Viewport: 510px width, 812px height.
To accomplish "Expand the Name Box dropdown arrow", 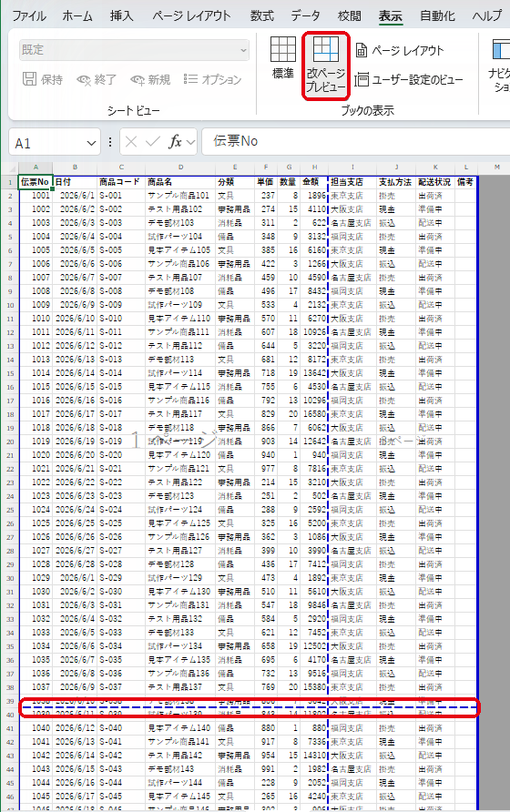I will pyautogui.click(x=91, y=143).
